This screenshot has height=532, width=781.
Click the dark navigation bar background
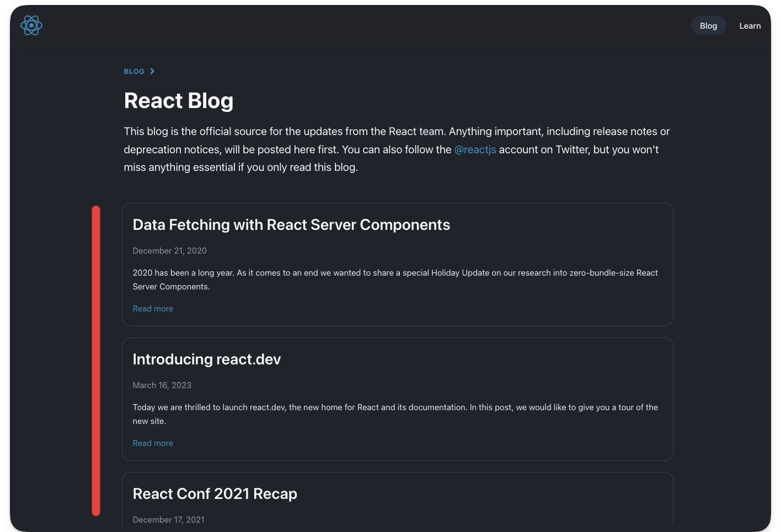pyautogui.click(x=386, y=25)
